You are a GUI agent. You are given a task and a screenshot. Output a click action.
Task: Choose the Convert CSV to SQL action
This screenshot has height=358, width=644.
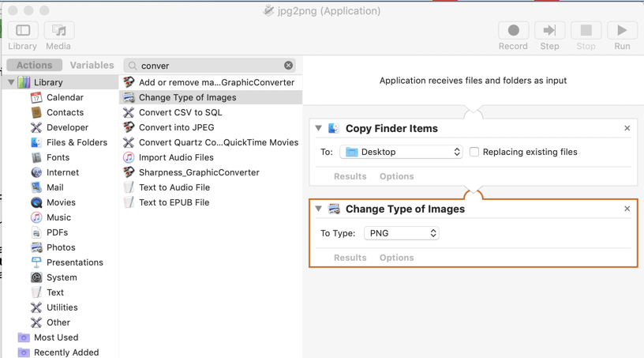pos(180,112)
